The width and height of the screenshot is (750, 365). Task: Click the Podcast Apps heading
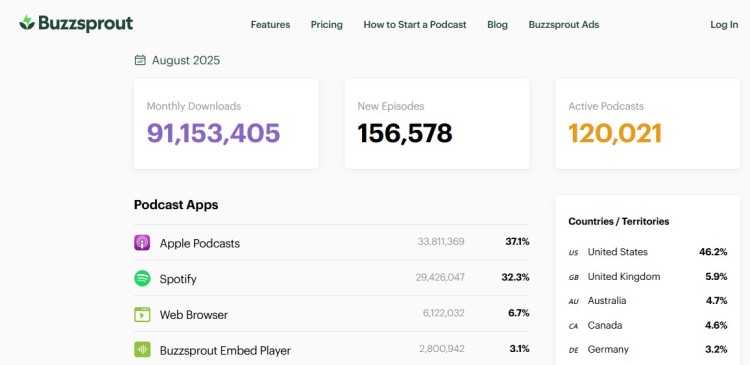click(176, 205)
